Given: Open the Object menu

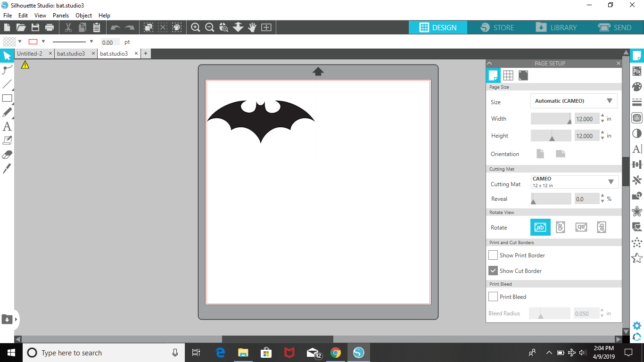Looking at the screenshot, I should pos(84,16).
